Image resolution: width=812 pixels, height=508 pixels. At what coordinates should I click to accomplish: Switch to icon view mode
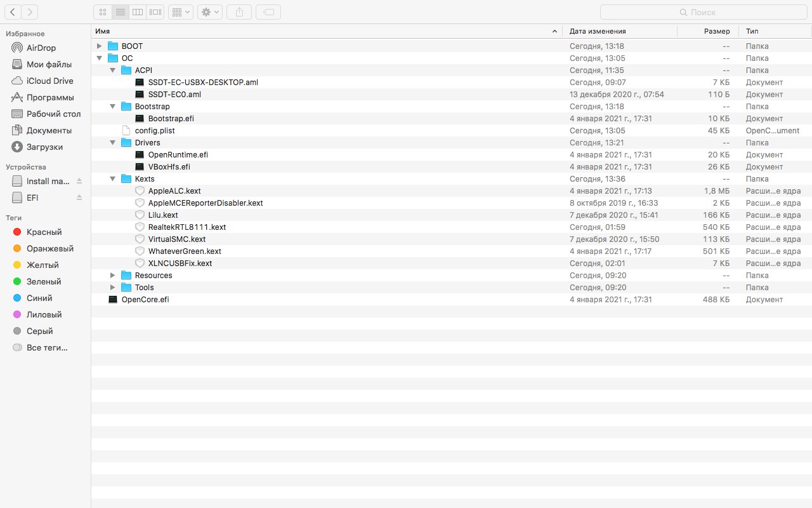102,11
